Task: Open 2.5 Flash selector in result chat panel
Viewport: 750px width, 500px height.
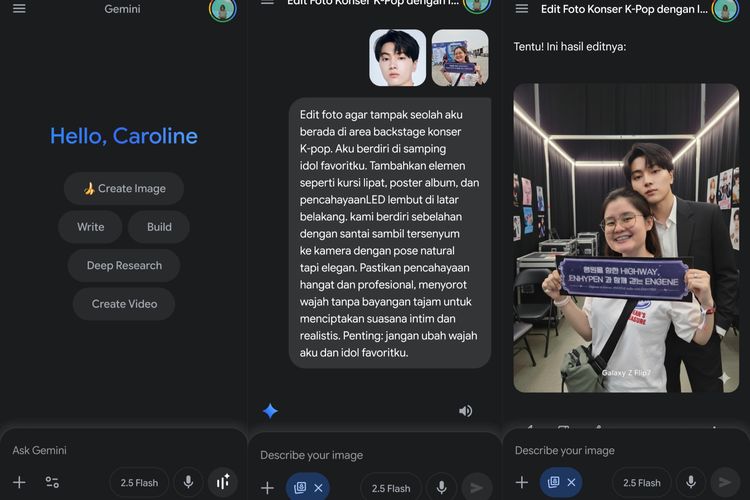Action: (x=641, y=483)
